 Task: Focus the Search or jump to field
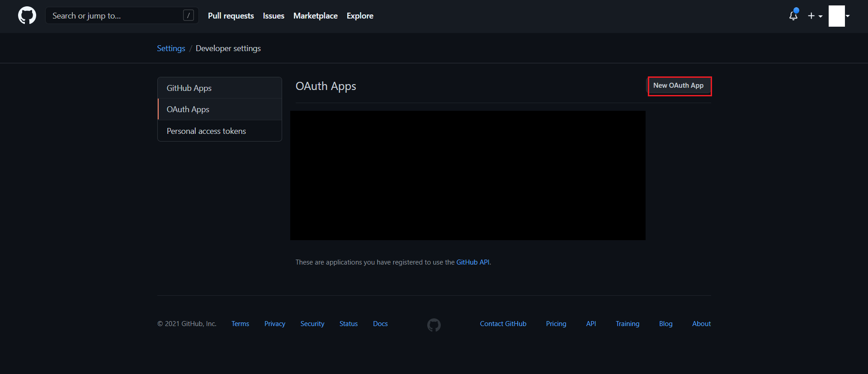coord(122,15)
